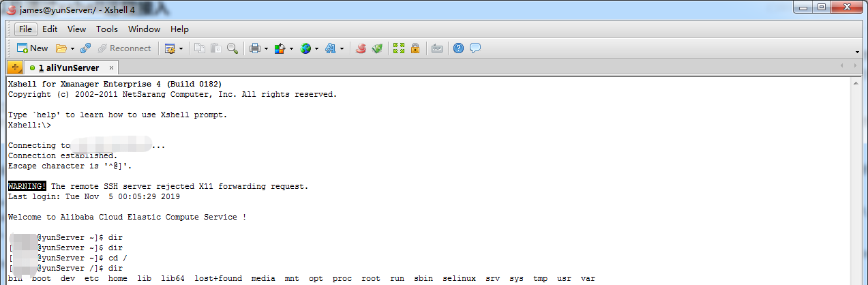868x285 pixels.
Task: Open the Tools menu
Action: click(107, 29)
